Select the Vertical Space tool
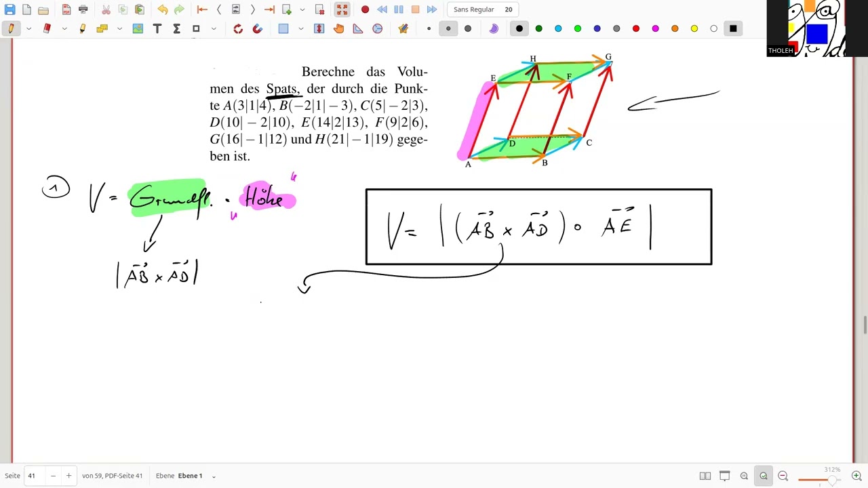868x488 pixels. [319, 28]
